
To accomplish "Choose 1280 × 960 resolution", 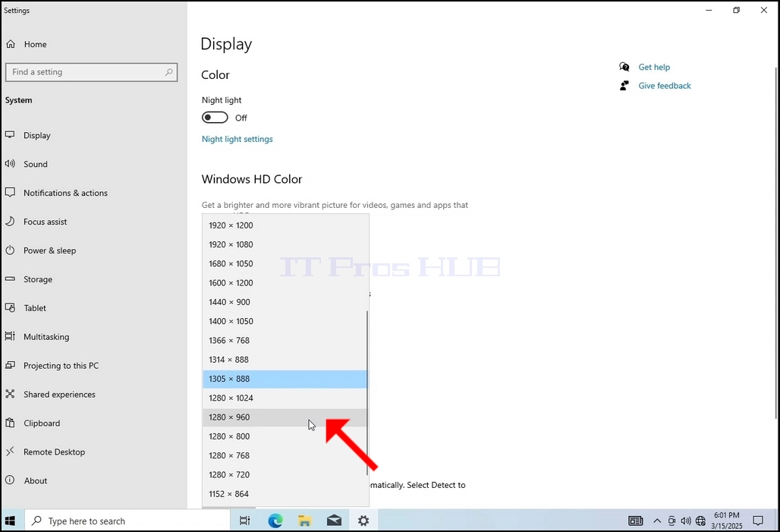I will [x=285, y=417].
